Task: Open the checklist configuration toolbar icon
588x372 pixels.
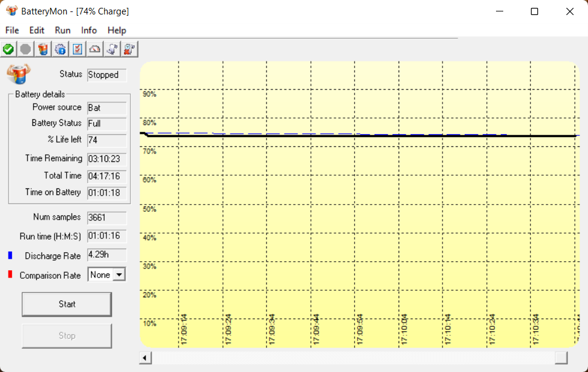Action: 78,49
